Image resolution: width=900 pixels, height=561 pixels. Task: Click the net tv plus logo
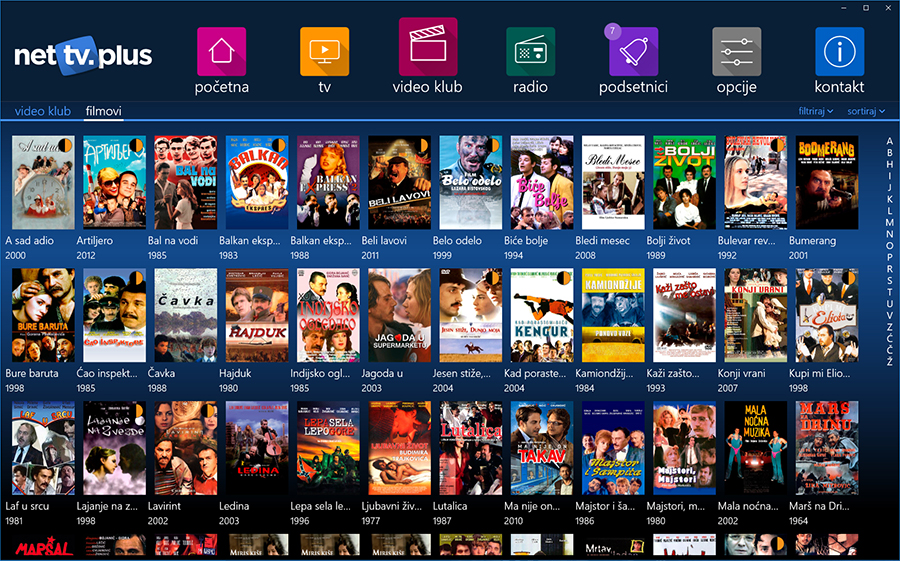tap(83, 55)
